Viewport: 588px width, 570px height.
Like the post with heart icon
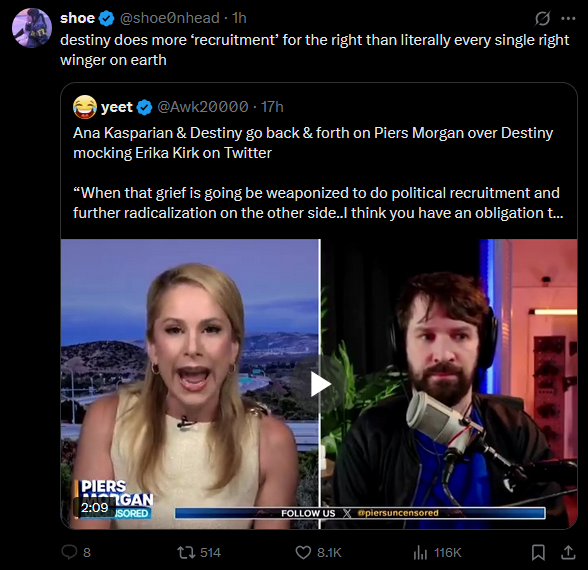(303, 552)
